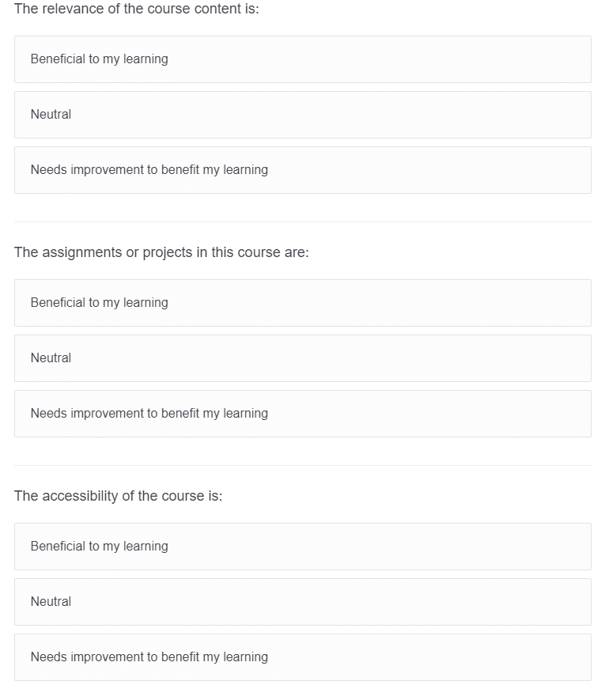Click the 'Neutral' label text in the first question
The image size is (605, 700).
coord(51,114)
